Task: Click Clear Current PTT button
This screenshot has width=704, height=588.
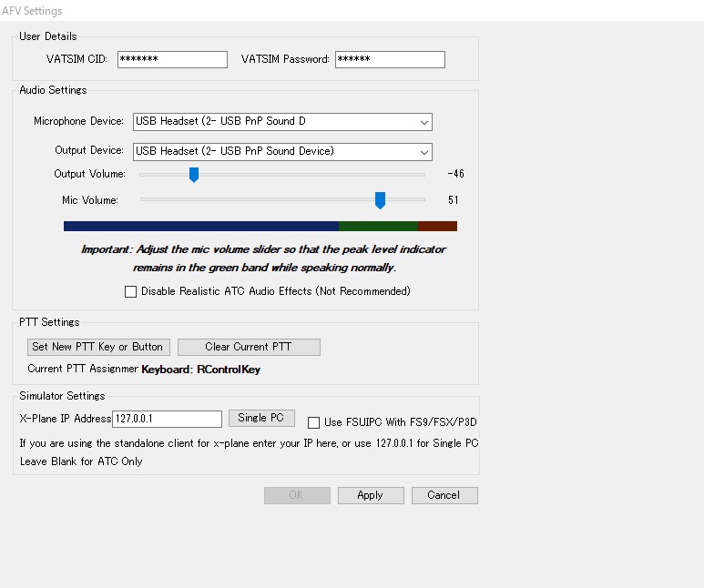Action: 250,347
